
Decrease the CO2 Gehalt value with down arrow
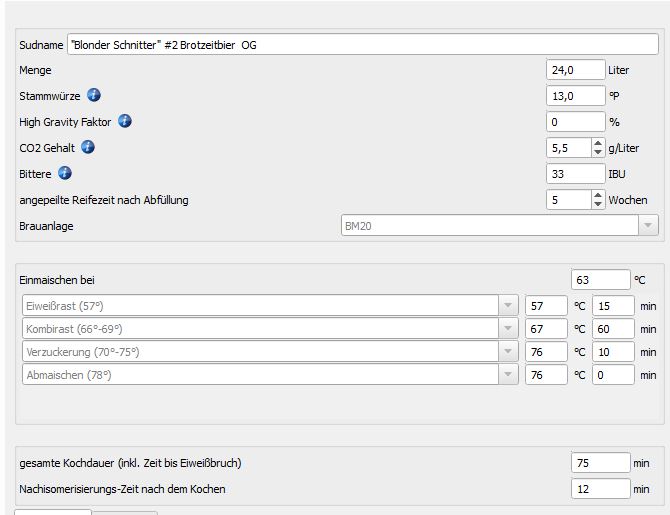pyautogui.click(x=598, y=152)
